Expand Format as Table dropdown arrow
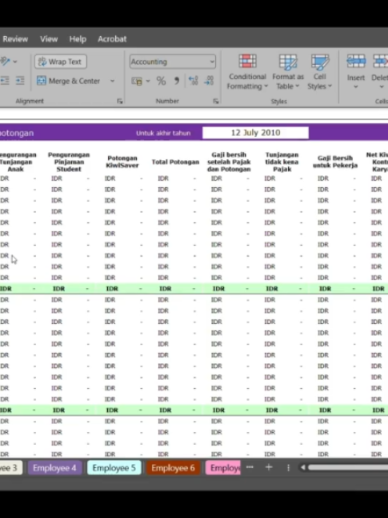 click(297, 86)
